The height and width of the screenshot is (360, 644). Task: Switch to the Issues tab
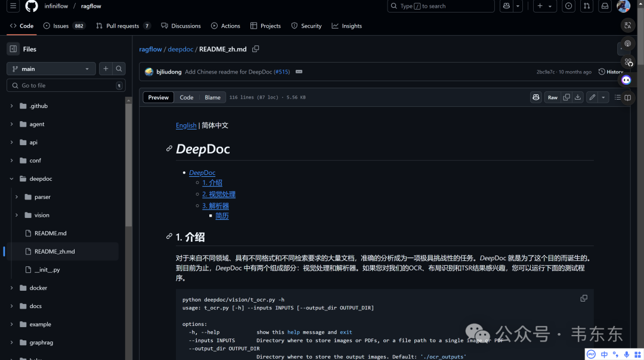pos(64,26)
